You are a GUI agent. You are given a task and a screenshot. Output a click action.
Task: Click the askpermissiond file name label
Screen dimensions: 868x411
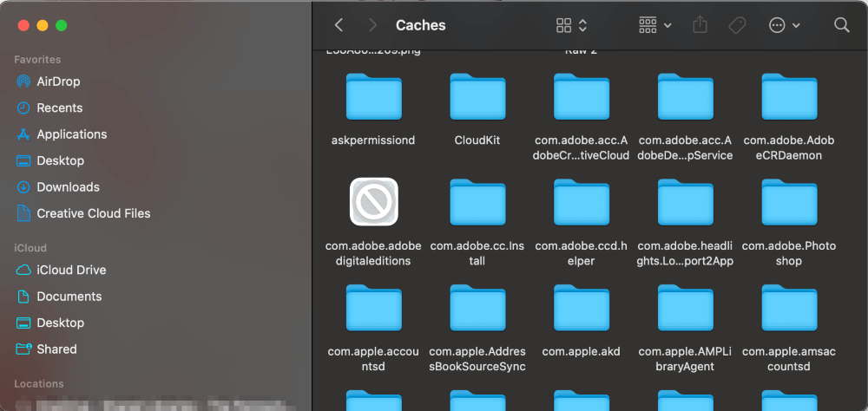pos(373,140)
